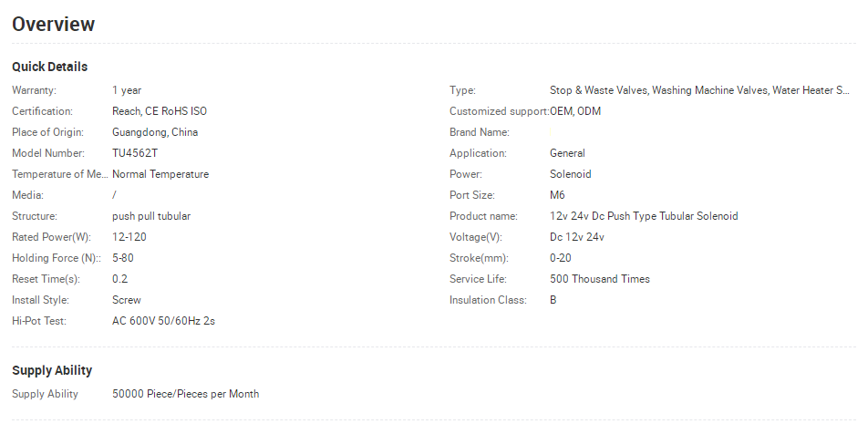Click the Port Size M6 value

[x=557, y=195]
